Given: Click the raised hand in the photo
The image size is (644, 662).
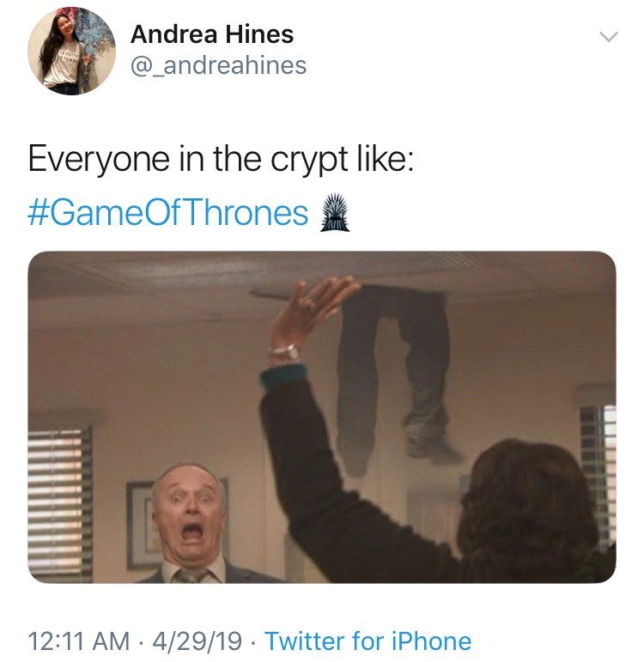Looking at the screenshot, I should [312, 313].
